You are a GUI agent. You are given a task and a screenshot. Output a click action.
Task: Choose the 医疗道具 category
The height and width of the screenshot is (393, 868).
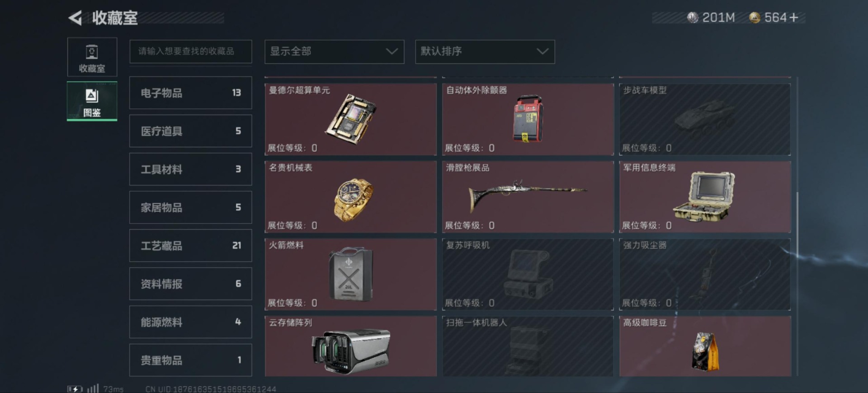(190, 131)
